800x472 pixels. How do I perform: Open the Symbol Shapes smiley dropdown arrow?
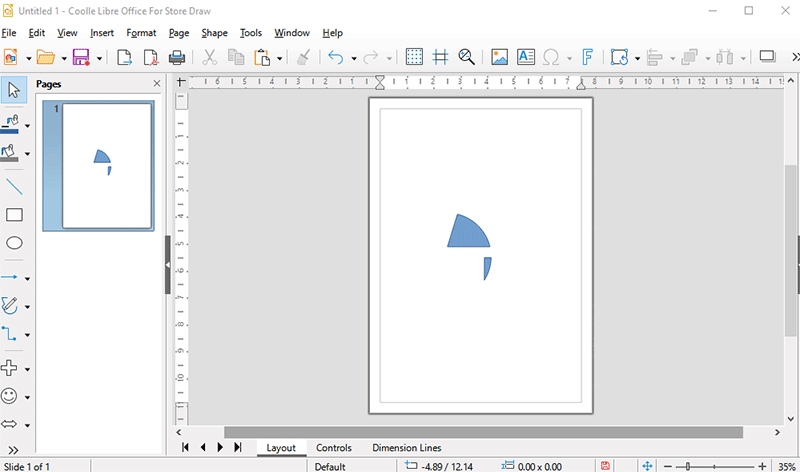28,396
